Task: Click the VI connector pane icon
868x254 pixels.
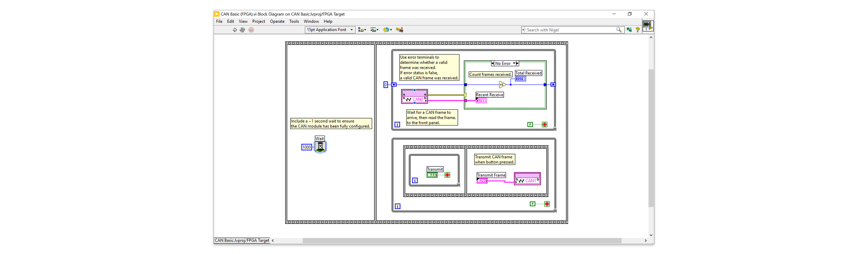Action: click(x=648, y=26)
